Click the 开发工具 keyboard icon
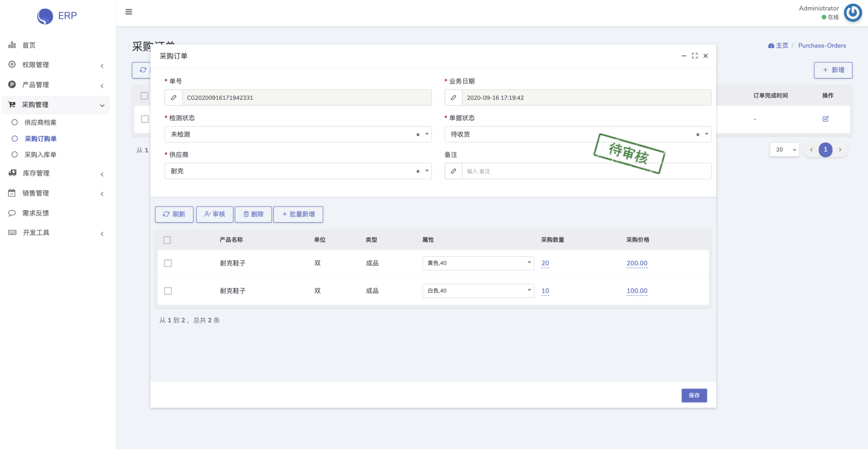This screenshot has width=868, height=449. (12, 233)
